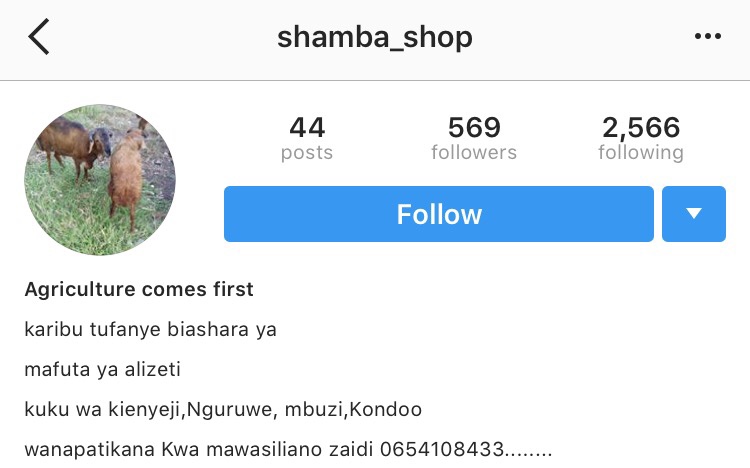Screen dimensions: 750x468
Task: Tap the word Kondoo in the bio
Action: 386,410
